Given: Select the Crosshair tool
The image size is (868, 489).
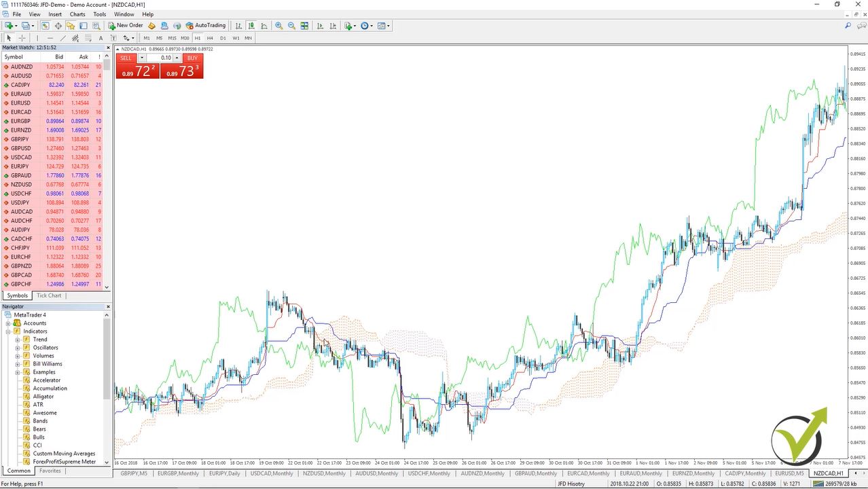Looking at the screenshot, I should (21, 37).
